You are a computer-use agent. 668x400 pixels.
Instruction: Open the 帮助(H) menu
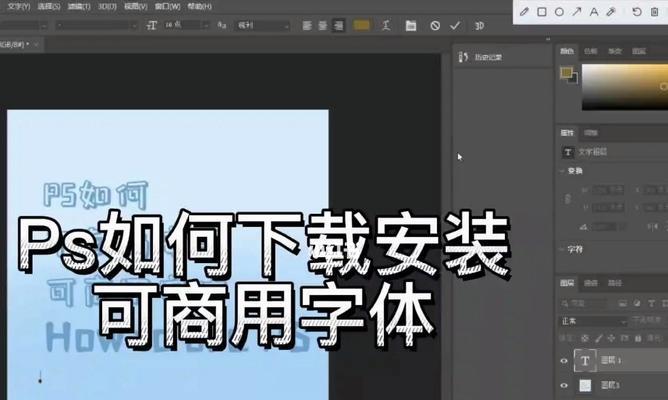(x=199, y=6)
